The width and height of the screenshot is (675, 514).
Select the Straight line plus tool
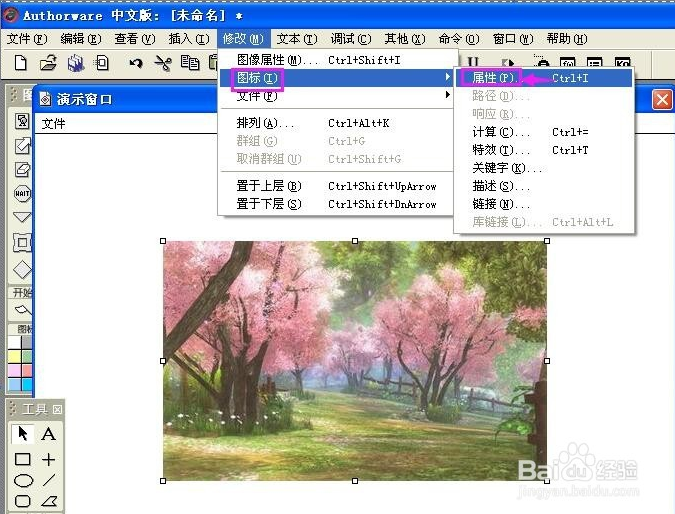click(48, 459)
